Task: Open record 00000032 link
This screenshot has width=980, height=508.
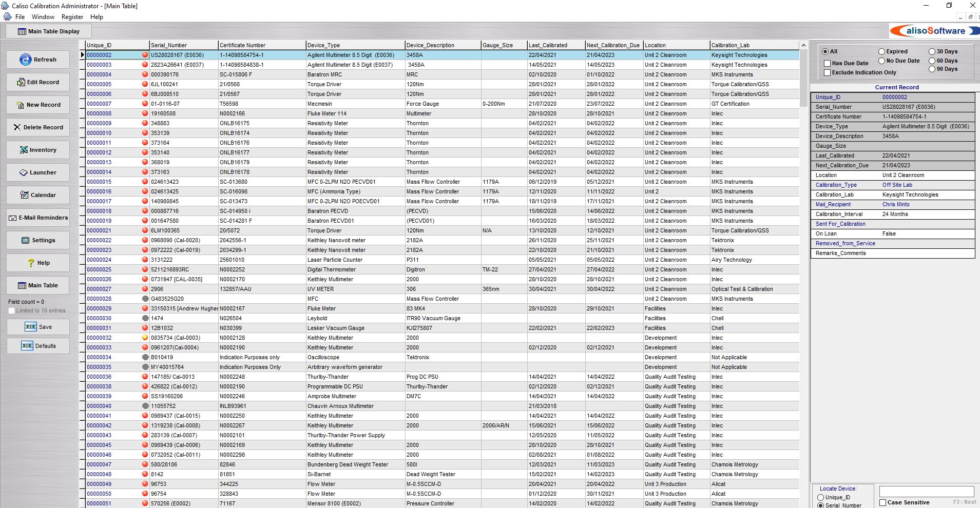Action: click(99, 338)
